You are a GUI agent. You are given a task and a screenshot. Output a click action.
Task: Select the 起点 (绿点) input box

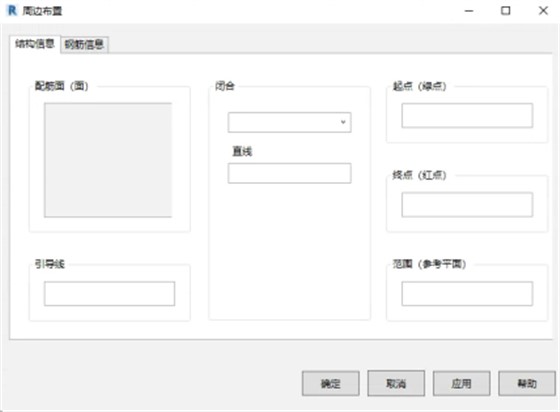pos(467,115)
